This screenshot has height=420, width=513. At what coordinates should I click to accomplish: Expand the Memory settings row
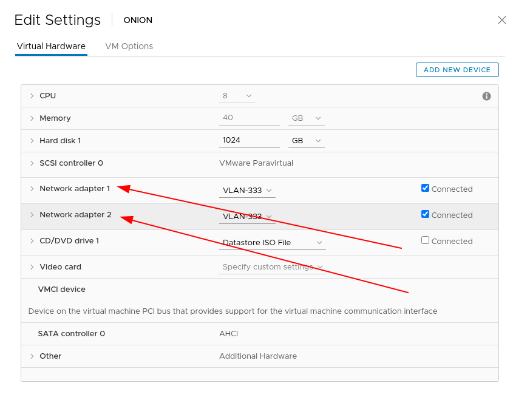click(32, 118)
